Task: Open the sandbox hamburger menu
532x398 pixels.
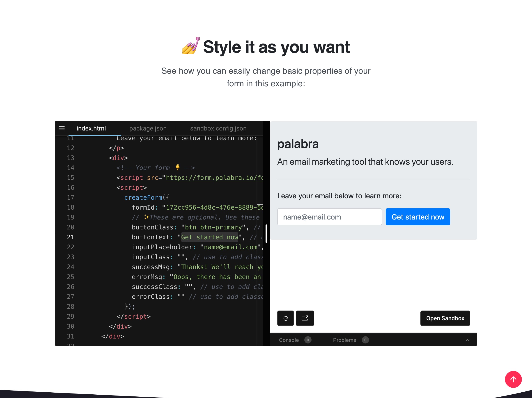Action: pos(62,128)
